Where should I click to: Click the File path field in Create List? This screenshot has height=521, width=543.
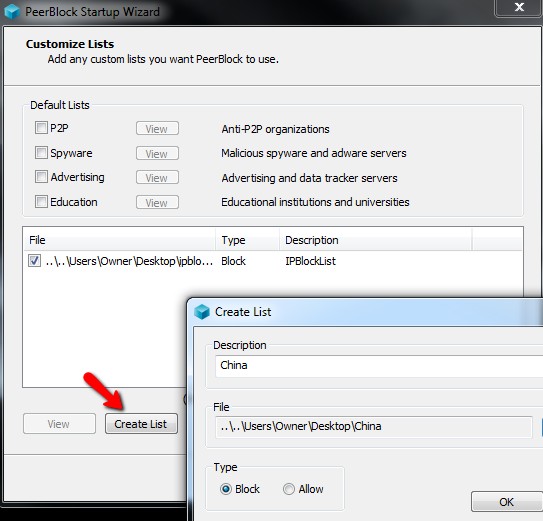[x=373, y=427]
